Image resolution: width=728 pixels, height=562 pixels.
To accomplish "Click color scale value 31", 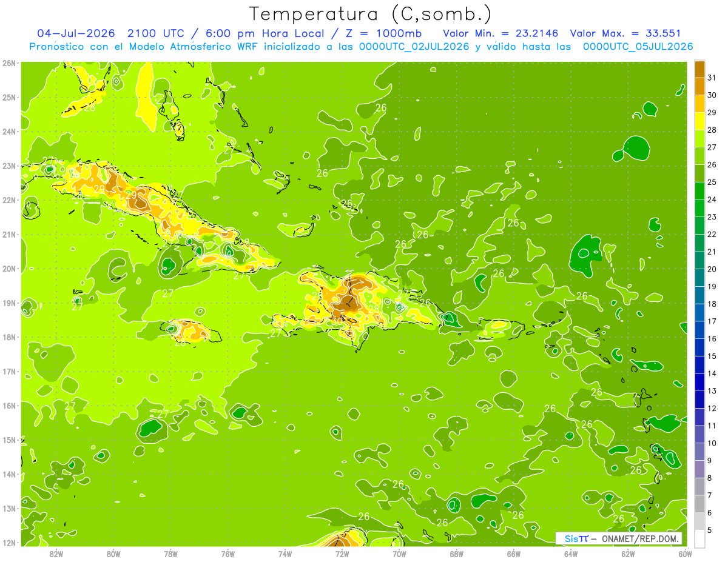I will (x=712, y=78).
